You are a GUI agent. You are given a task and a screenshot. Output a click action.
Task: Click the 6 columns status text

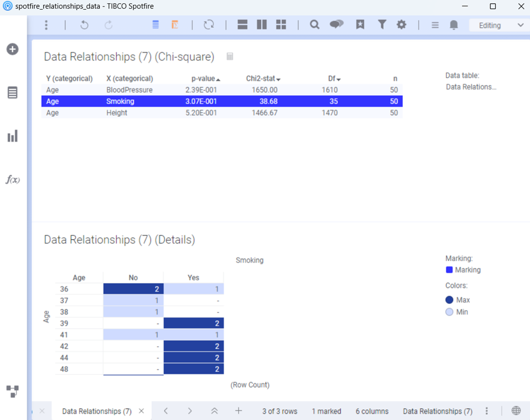pos(372,411)
